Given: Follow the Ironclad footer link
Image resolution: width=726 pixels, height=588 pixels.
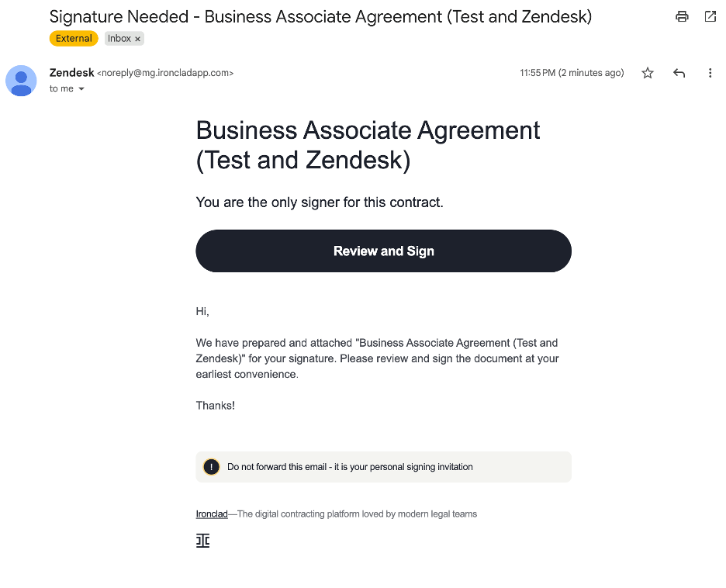Looking at the screenshot, I should (212, 514).
